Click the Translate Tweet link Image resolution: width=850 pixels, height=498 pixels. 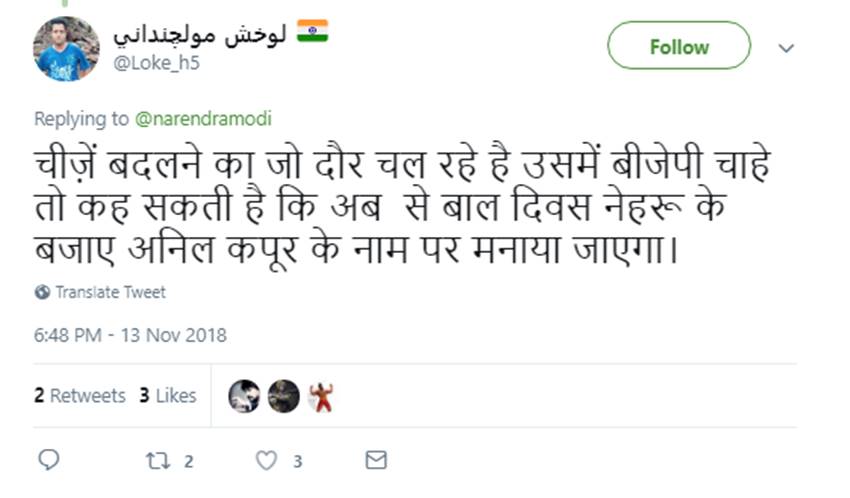coord(110,292)
